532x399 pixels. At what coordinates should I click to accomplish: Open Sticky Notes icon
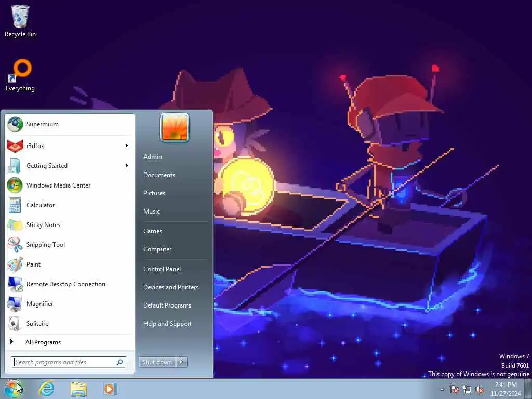click(x=15, y=225)
